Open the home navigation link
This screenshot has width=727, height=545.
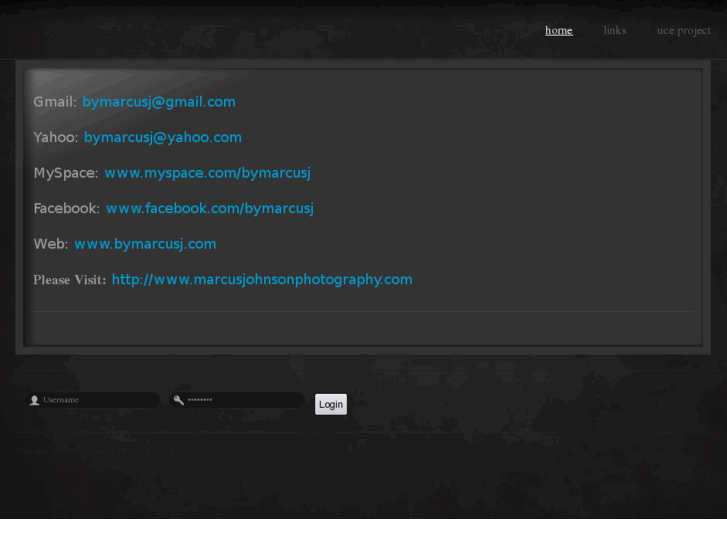coord(559,31)
